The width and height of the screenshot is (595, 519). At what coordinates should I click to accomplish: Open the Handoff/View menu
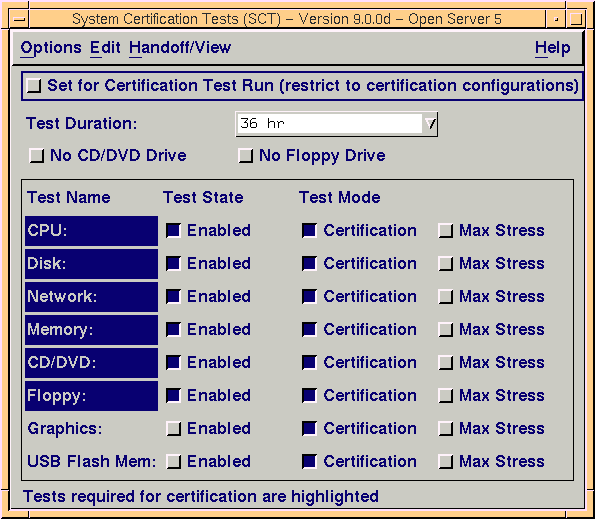[x=180, y=48]
